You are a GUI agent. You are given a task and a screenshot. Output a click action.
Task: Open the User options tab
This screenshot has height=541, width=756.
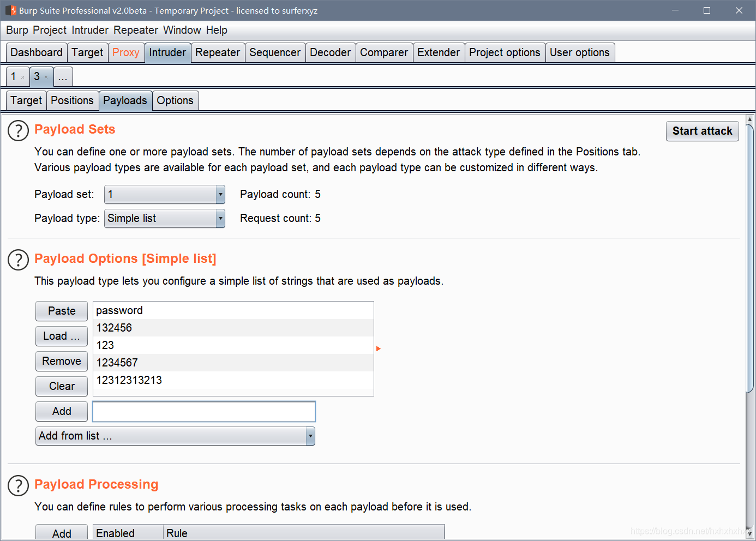[580, 52]
